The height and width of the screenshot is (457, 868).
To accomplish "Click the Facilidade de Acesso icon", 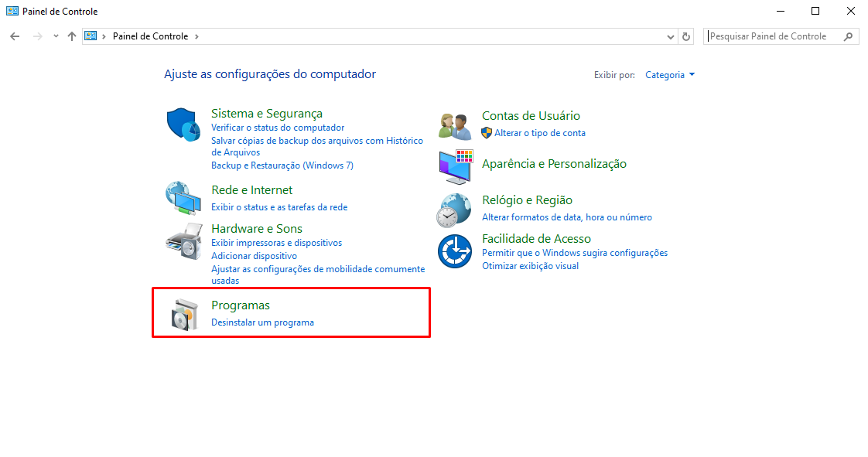I will coord(454,251).
